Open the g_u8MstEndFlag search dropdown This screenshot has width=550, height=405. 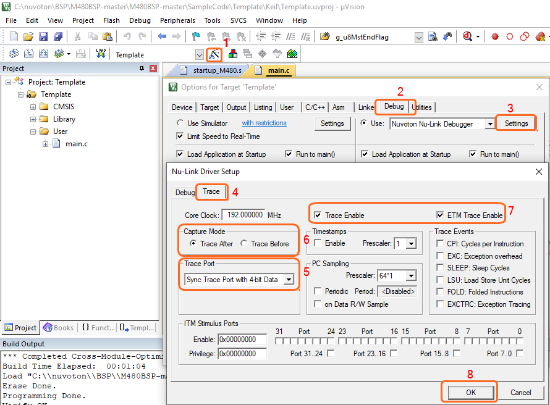(x=418, y=37)
